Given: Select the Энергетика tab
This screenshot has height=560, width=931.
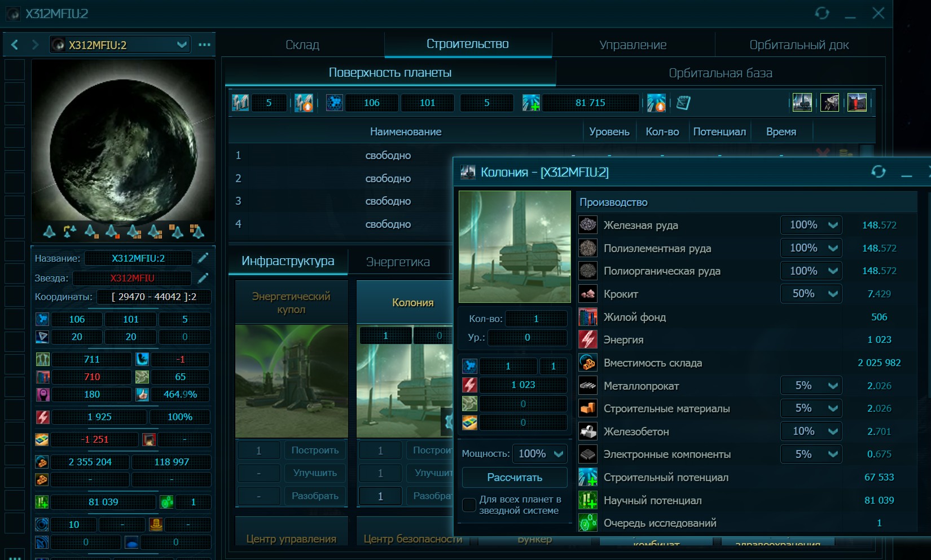Looking at the screenshot, I should [398, 262].
